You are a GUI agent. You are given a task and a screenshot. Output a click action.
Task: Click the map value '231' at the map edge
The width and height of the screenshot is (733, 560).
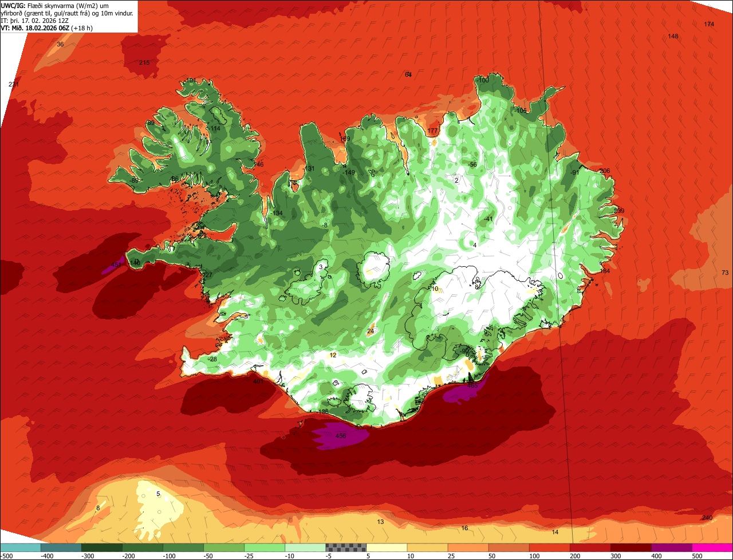pyautogui.click(x=14, y=85)
